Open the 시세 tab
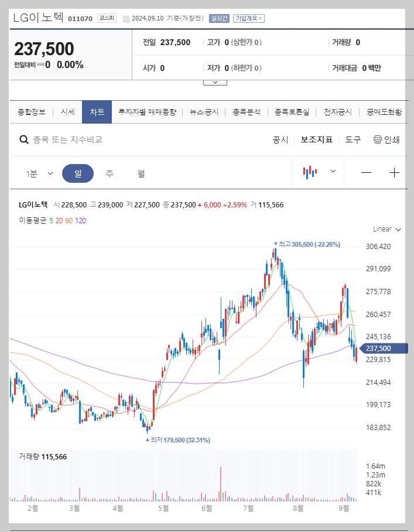This screenshot has width=414, height=532. 67,112
